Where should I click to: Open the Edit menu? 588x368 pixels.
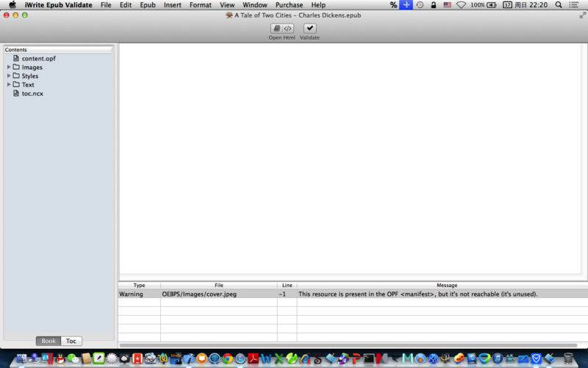[126, 5]
